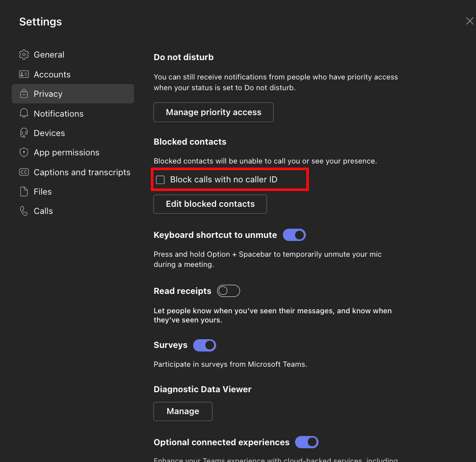The width and height of the screenshot is (476, 462).
Task: Click the General gear icon
Action: coord(23,55)
